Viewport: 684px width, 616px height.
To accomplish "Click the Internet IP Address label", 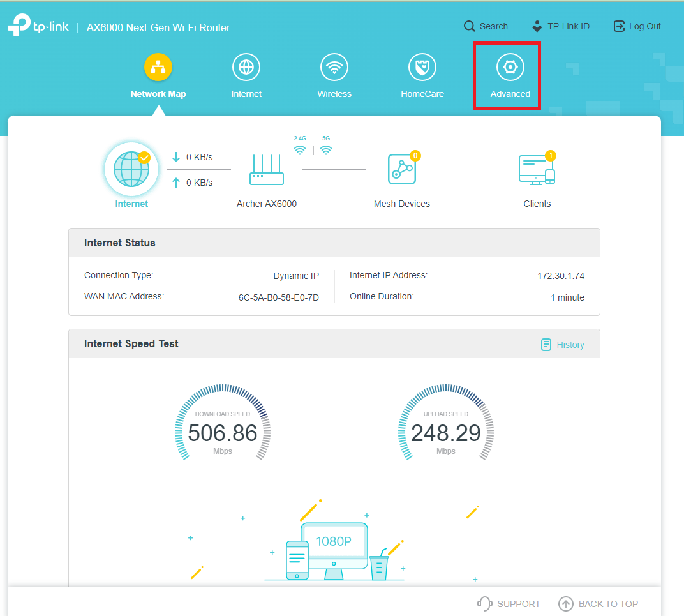I will [x=388, y=276].
